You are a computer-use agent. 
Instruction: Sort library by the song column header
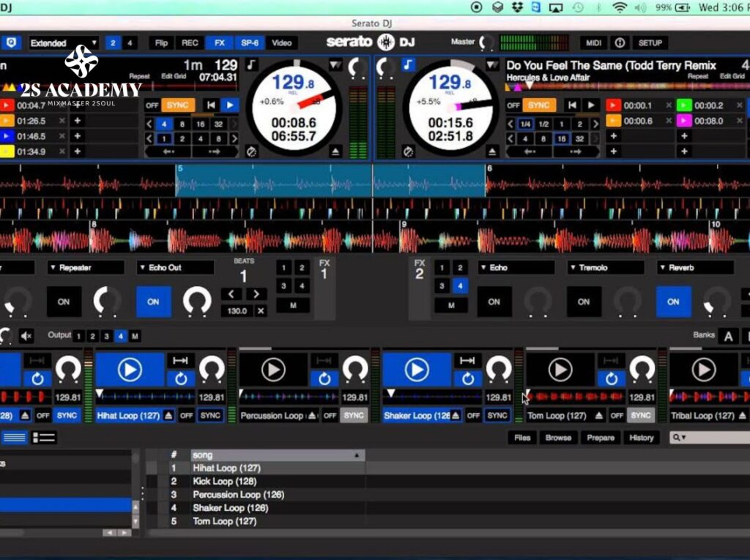(x=278, y=455)
